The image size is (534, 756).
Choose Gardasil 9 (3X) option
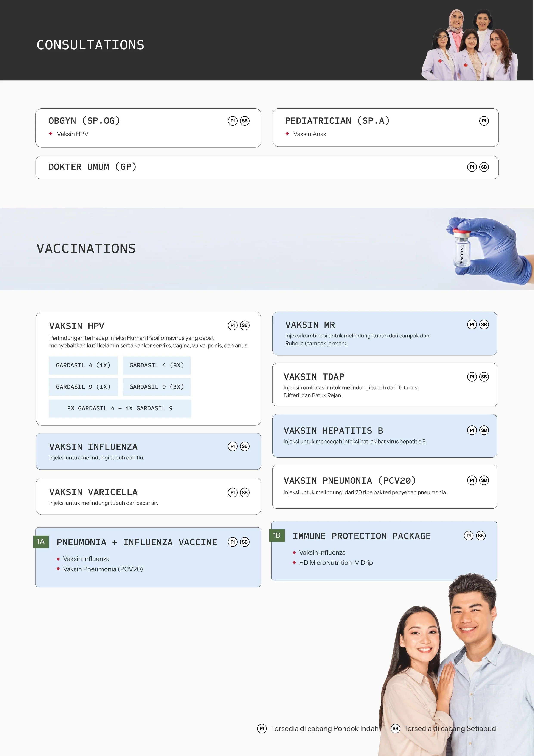click(x=157, y=387)
